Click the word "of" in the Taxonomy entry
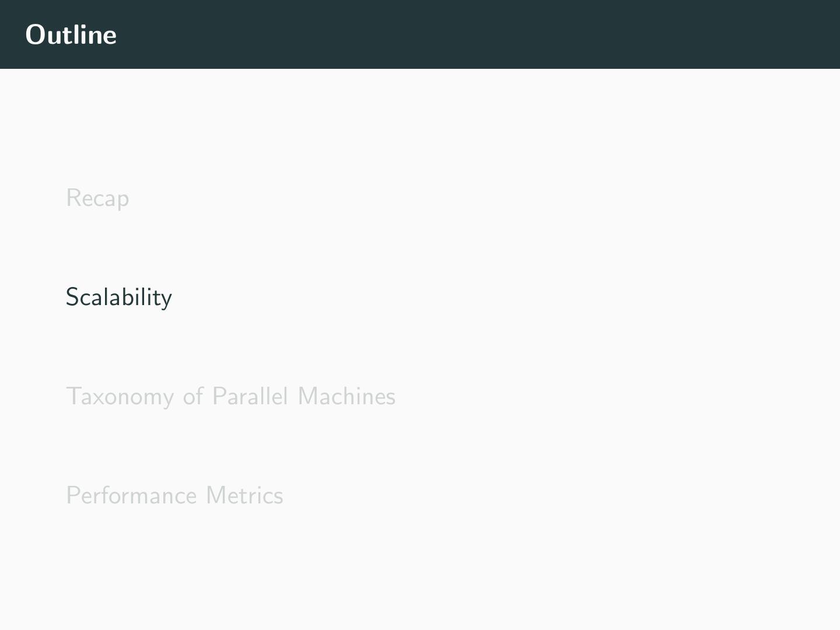The height and width of the screenshot is (630, 840). 193,397
